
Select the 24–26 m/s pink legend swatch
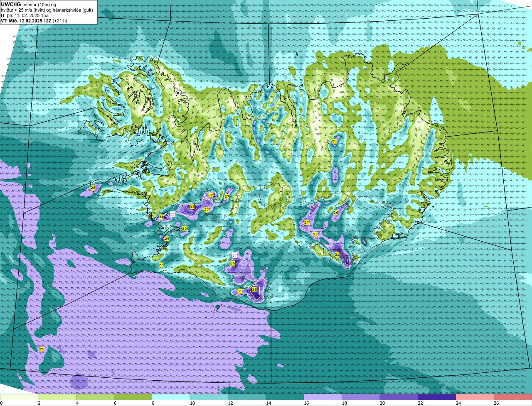pyautogui.click(x=475, y=397)
